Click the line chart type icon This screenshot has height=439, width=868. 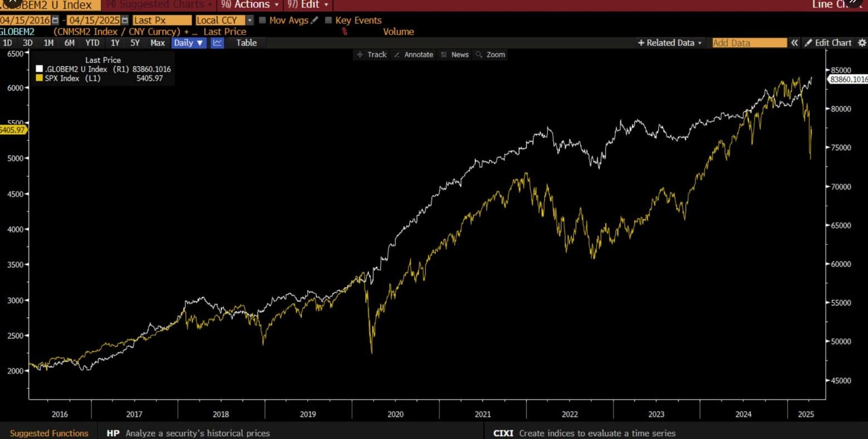coord(217,43)
